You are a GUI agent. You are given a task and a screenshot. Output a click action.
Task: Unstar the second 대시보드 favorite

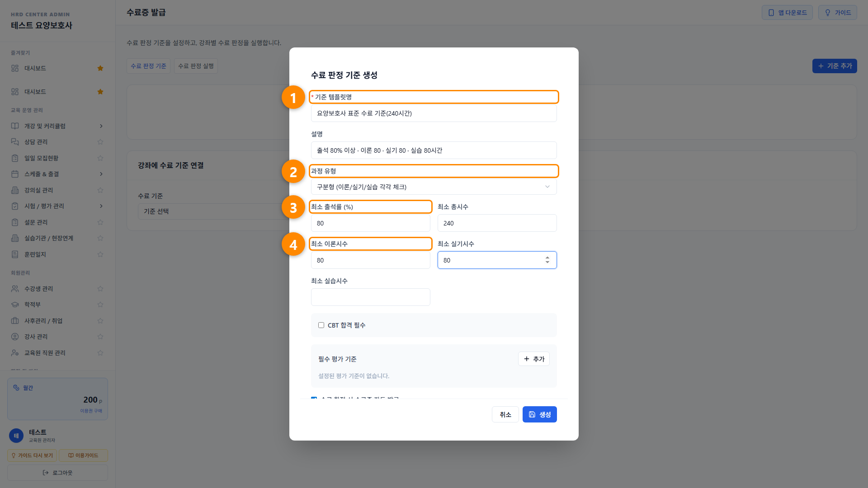[100, 92]
